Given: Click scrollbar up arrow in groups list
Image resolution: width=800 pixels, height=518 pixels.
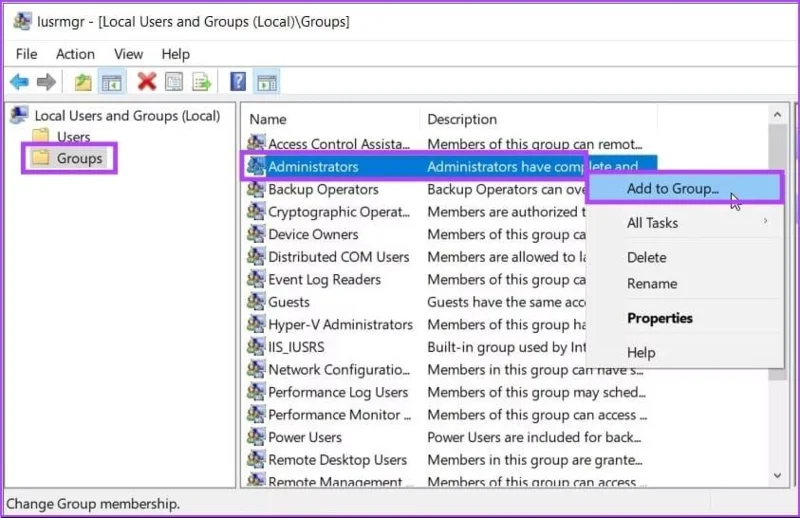Looking at the screenshot, I should pyautogui.click(x=777, y=115).
